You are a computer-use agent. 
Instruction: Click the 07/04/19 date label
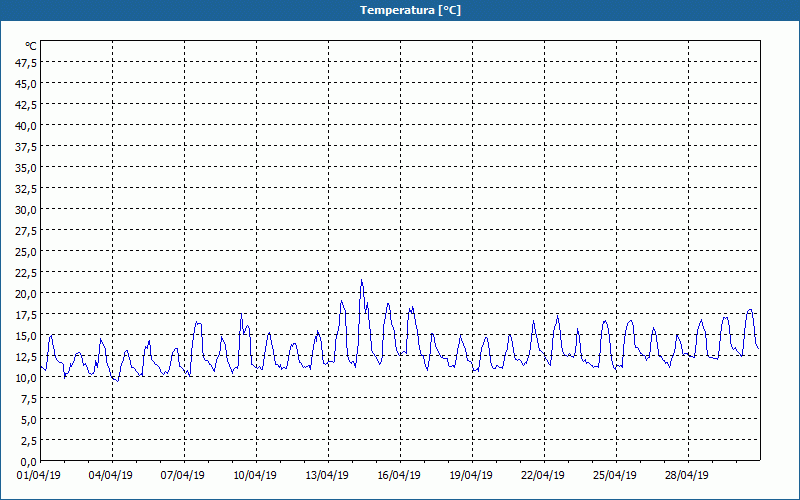pos(183,475)
